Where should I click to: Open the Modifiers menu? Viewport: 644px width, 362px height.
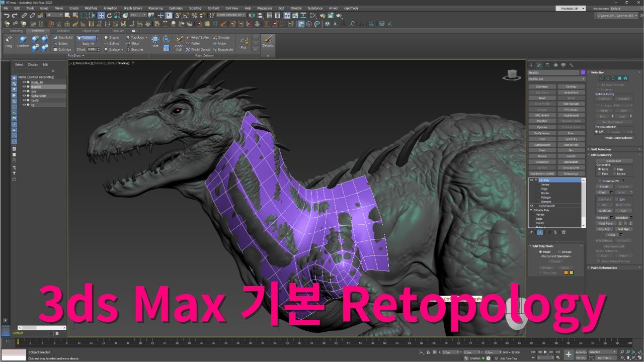point(91,9)
